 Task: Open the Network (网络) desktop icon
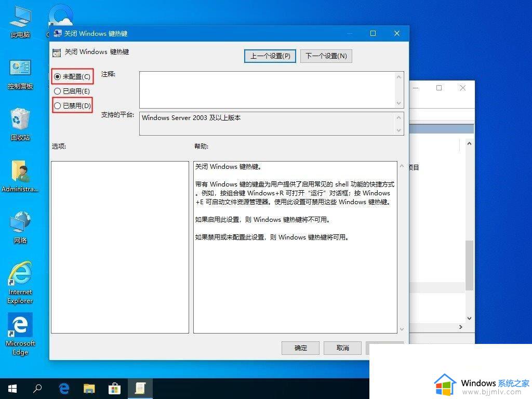point(20,227)
